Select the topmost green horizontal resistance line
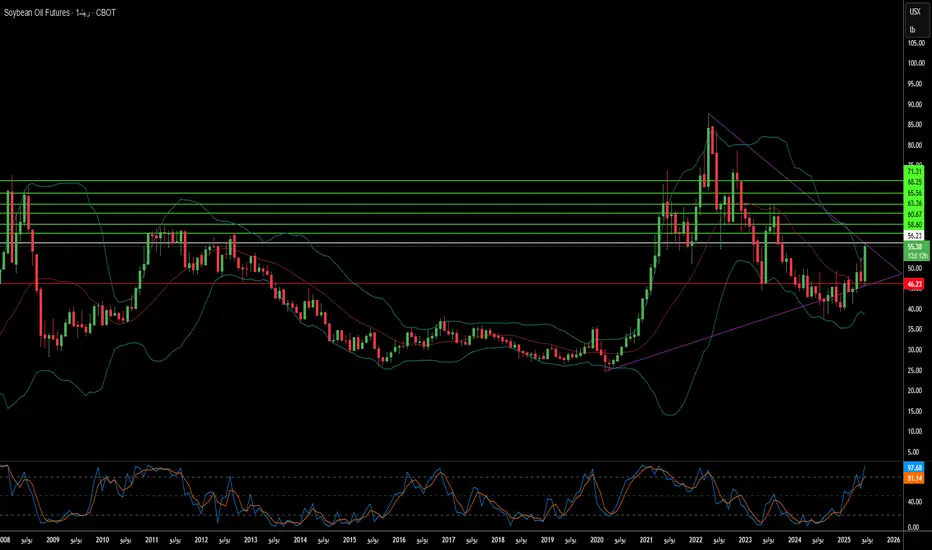The height and width of the screenshot is (550, 932). 452,180
